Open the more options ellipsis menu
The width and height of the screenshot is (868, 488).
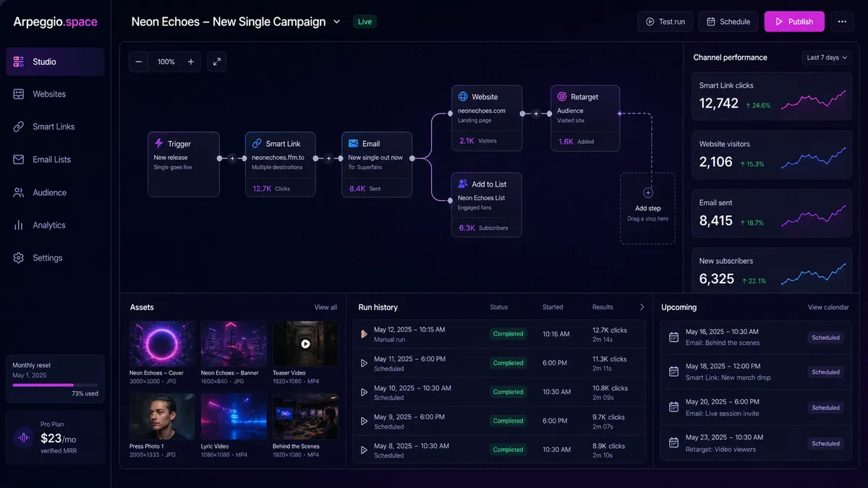click(842, 22)
